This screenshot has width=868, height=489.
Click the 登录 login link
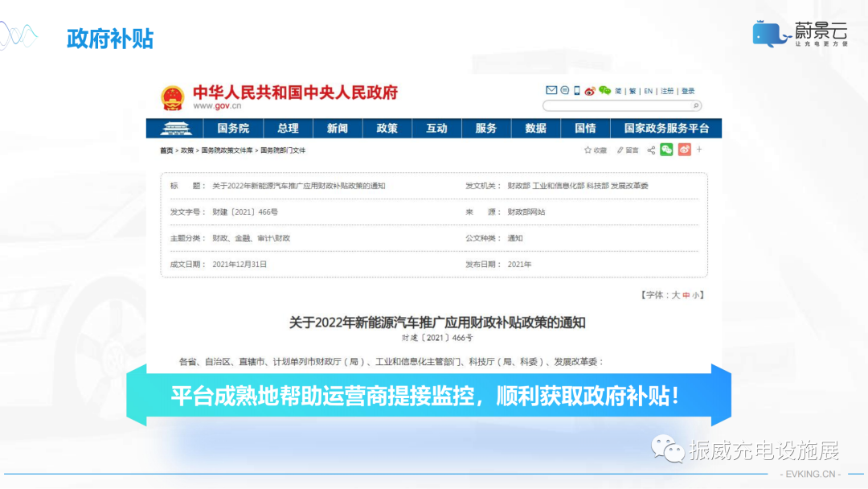pos(688,90)
